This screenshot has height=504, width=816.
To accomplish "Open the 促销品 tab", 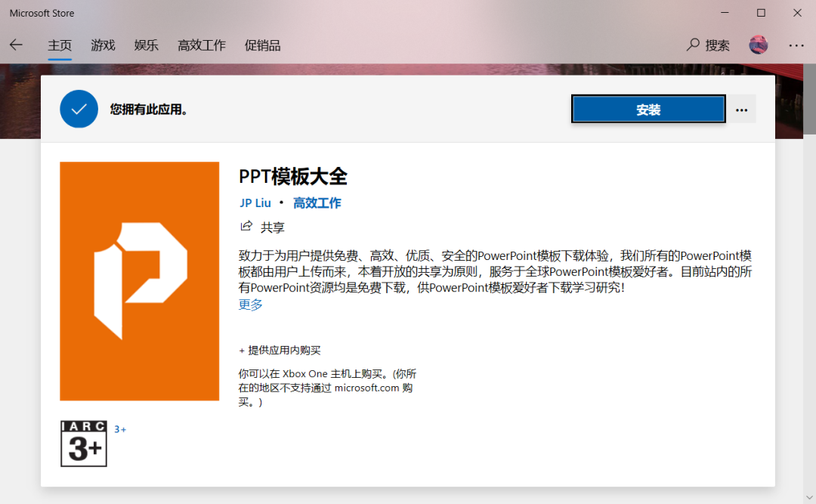I will [262, 45].
